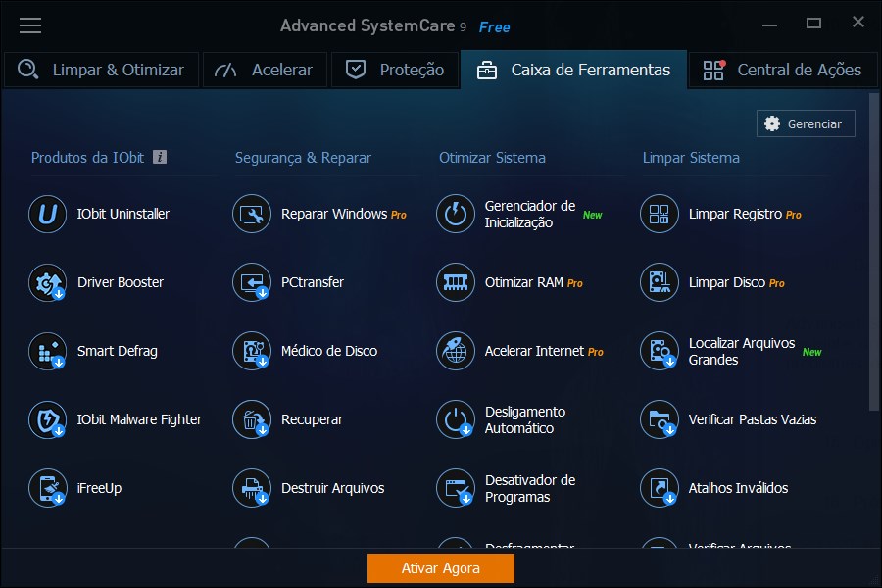The width and height of the screenshot is (882, 588).
Task: Click the Driver Booster icon
Action: coord(48,282)
